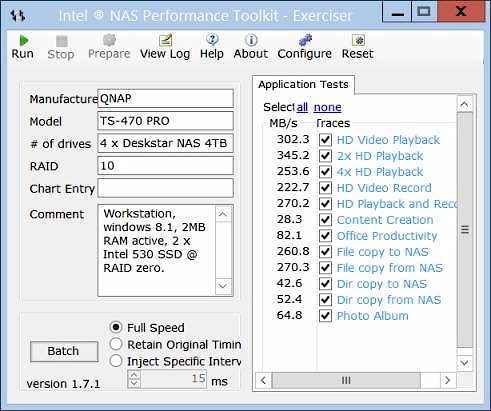Uncheck HD Video Record checkbox
The image size is (491, 411).
click(x=325, y=188)
